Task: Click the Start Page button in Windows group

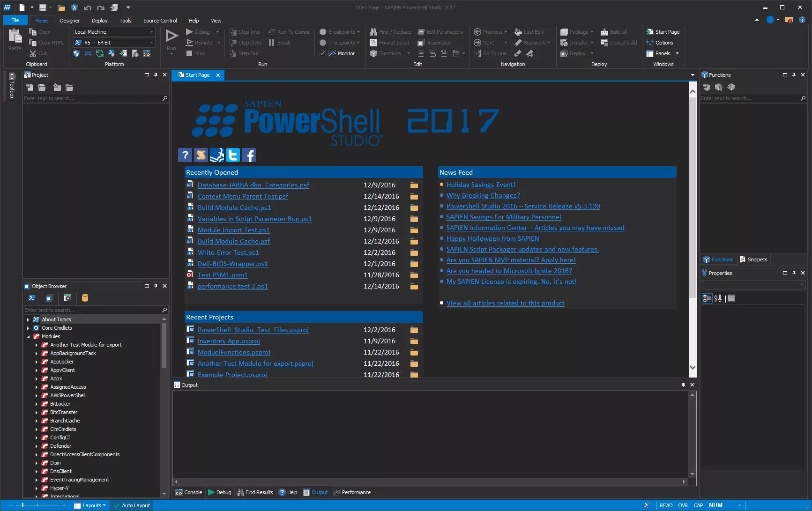Action: (x=663, y=32)
